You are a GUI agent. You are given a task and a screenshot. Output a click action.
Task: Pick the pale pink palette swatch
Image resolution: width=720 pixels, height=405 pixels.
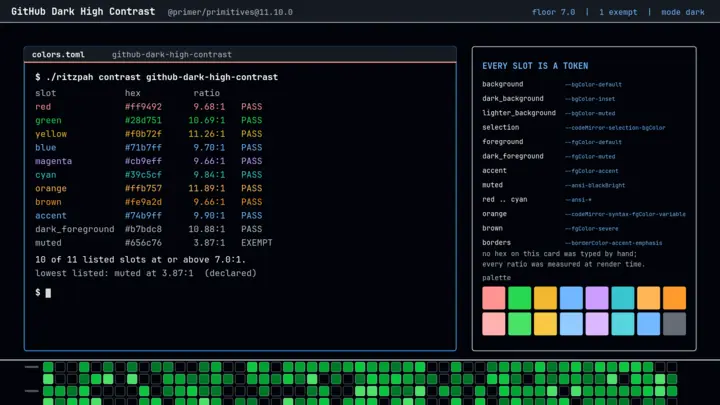point(494,324)
